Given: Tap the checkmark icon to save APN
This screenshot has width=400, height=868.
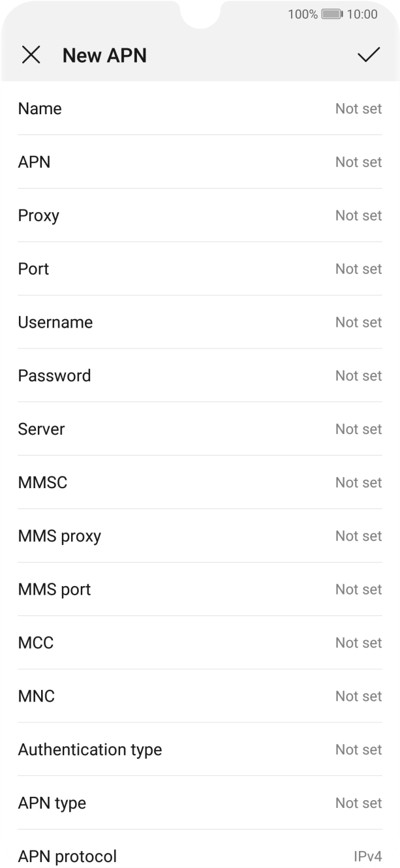Looking at the screenshot, I should tap(369, 55).
